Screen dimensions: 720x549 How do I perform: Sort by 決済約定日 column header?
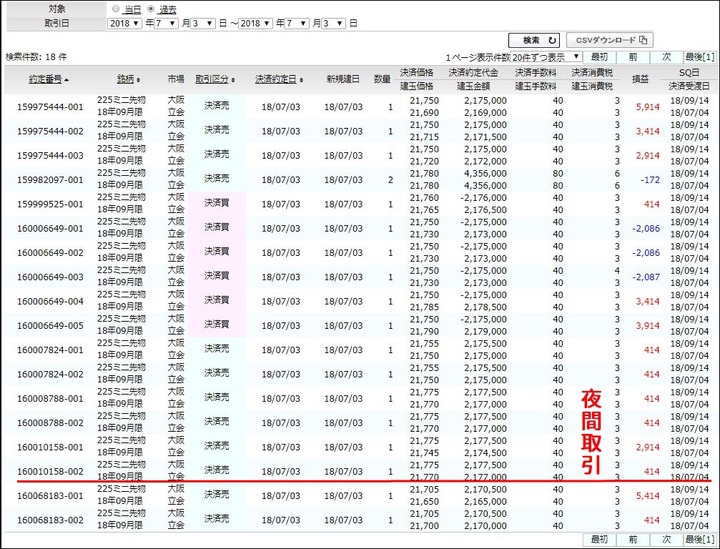[x=276, y=79]
